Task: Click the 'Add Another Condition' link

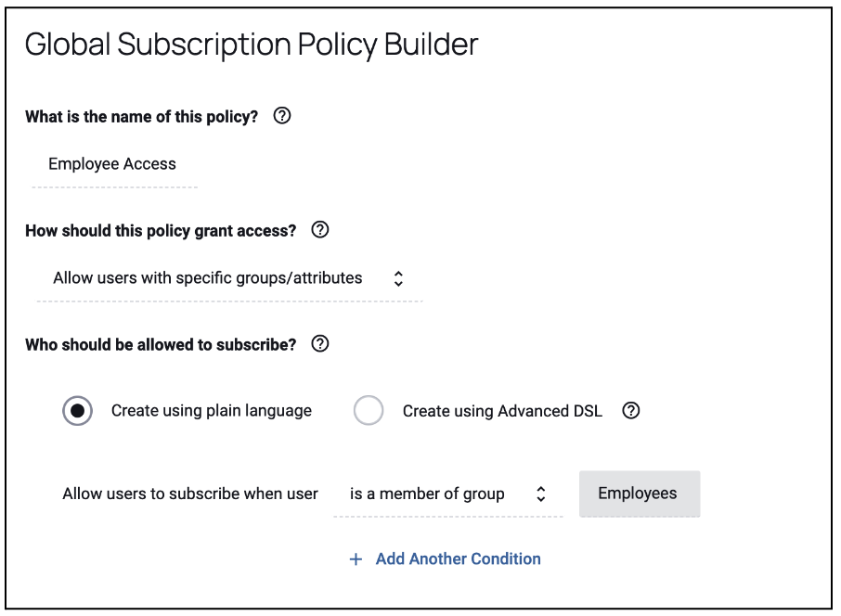Action: pos(458,559)
